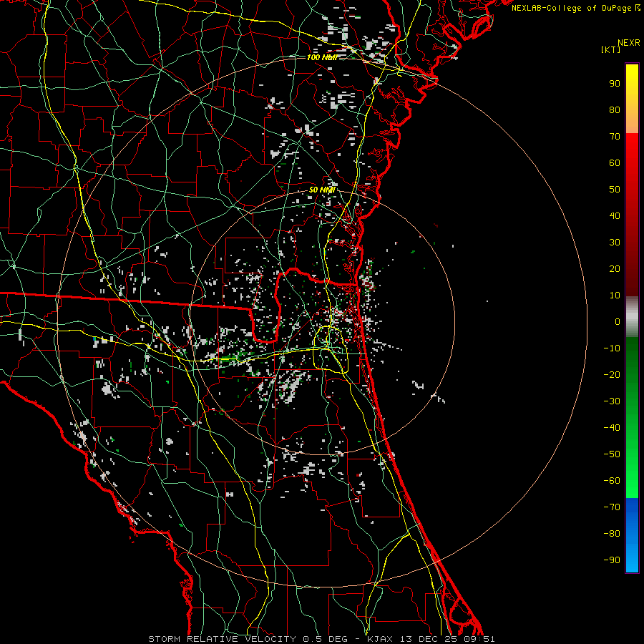Click the -80 value on the velocity scale
644x644 pixels.
pyautogui.click(x=612, y=534)
